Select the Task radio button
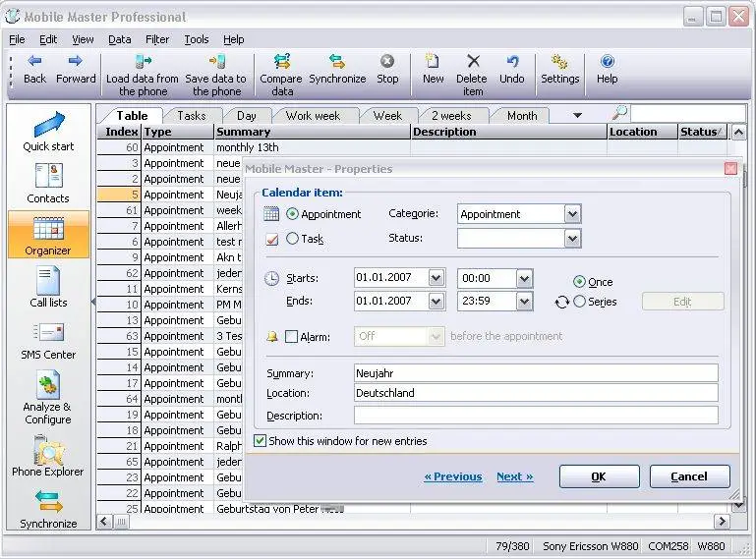Viewport: 756px width, 559px height. coord(293,239)
